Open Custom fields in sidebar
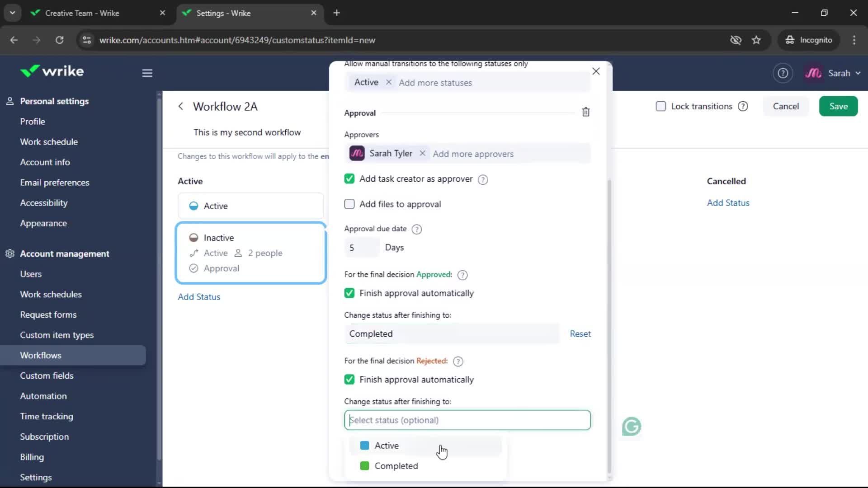 (x=47, y=375)
